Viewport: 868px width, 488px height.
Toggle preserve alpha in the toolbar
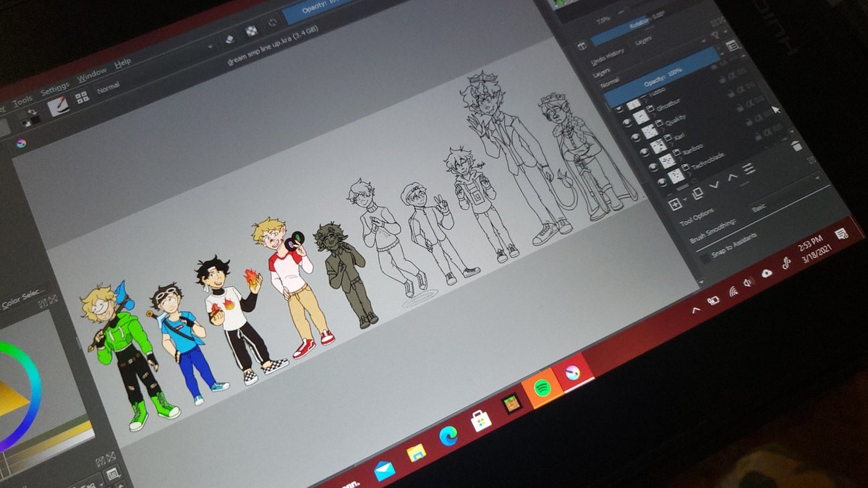[x=252, y=33]
